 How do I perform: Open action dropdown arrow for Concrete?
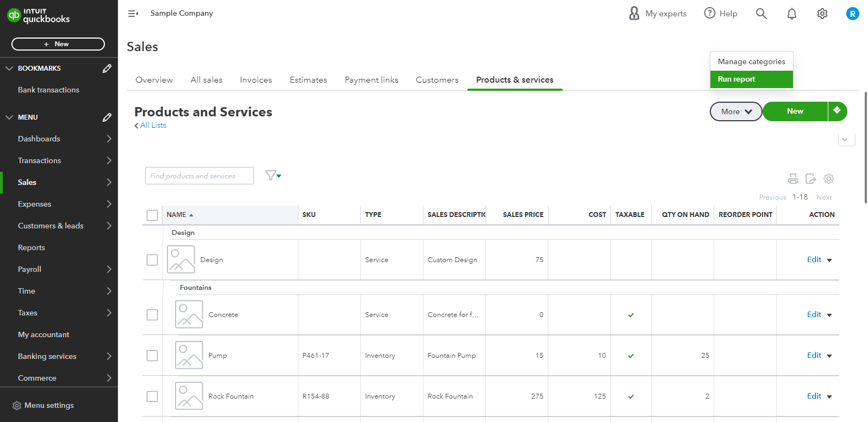tap(829, 315)
